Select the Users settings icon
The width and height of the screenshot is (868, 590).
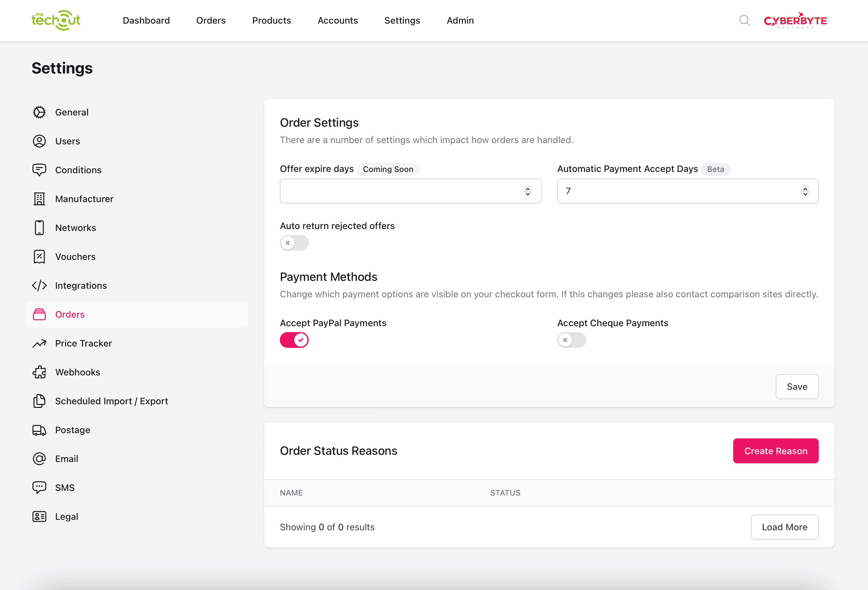click(x=39, y=141)
